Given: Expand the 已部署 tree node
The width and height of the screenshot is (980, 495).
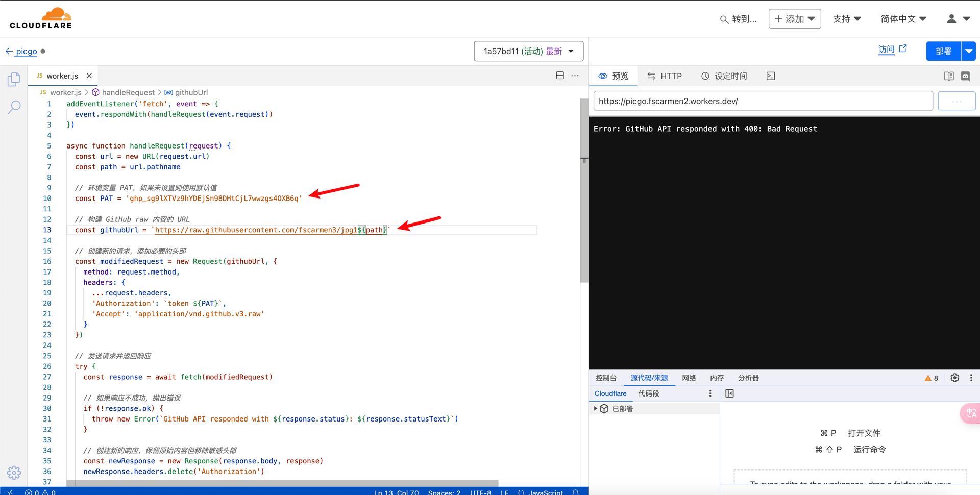Looking at the screenshot, I should click(x=595, y=408).
